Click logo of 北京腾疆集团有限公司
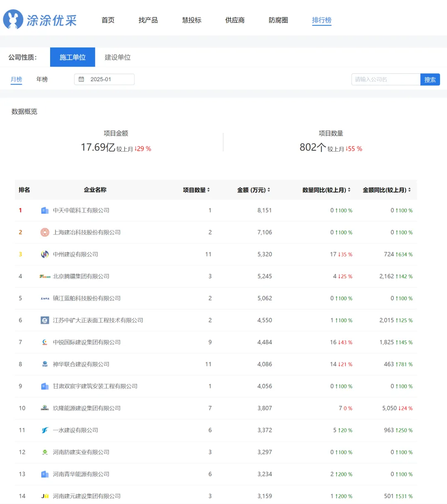The image size is (447, 504). 45,276
